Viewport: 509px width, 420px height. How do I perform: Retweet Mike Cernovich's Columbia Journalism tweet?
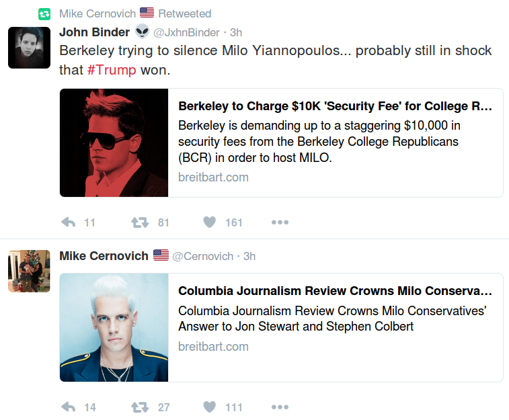pos(140,407)
